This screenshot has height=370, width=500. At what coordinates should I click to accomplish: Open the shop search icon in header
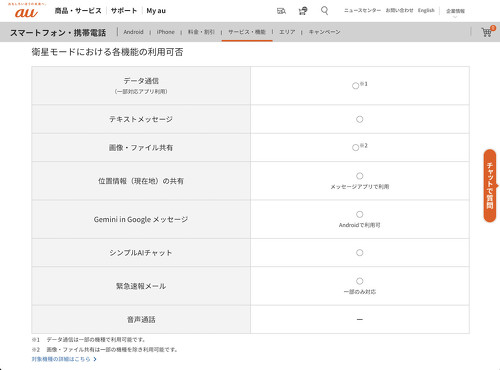(281, 11)
